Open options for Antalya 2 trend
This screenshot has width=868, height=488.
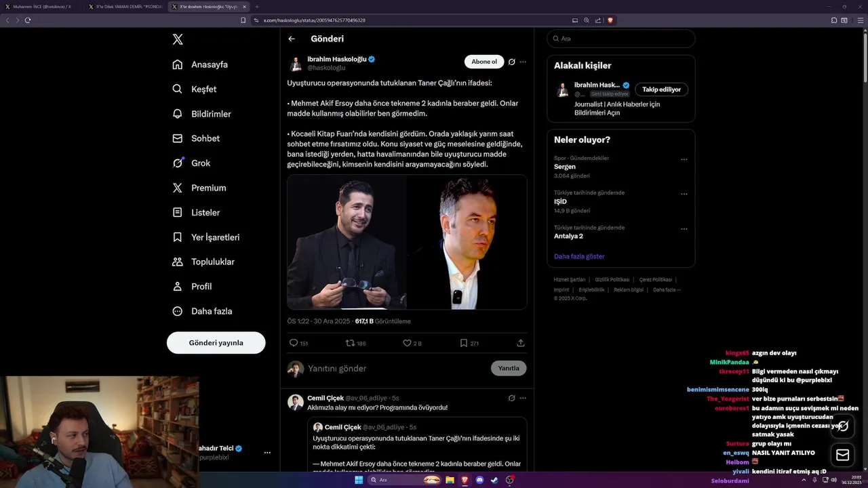click(x=684, y=229)
